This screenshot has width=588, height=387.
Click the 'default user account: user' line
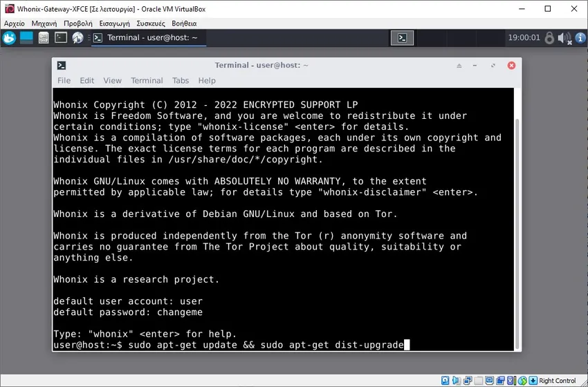pos(128,301)
